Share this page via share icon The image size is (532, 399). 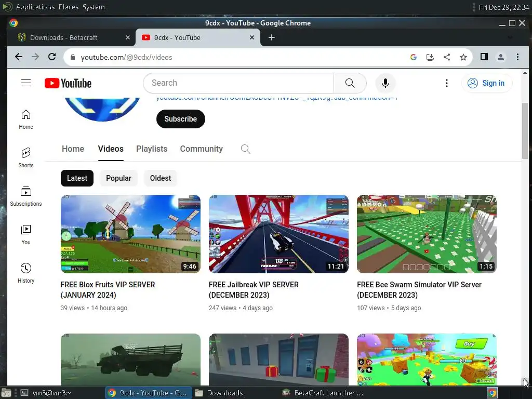pos(446,57)
